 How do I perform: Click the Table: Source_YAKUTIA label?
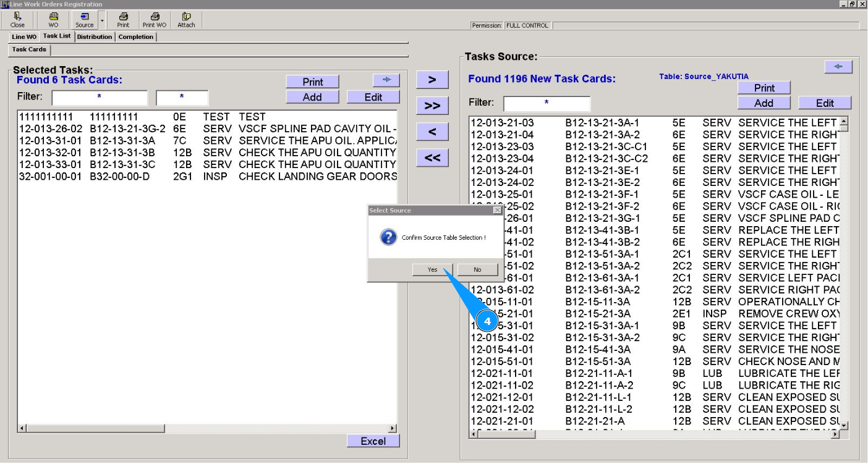pyautogui.click(x=704, y=77)
